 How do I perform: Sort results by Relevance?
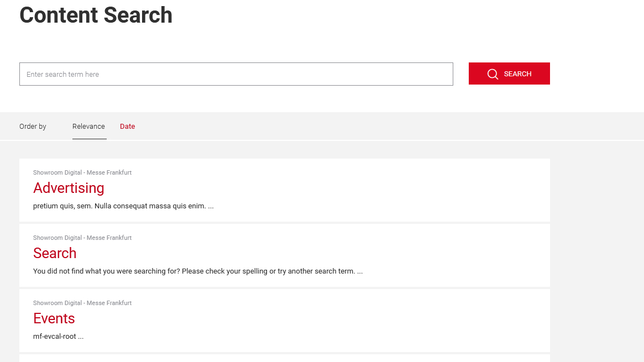(88, 127)
